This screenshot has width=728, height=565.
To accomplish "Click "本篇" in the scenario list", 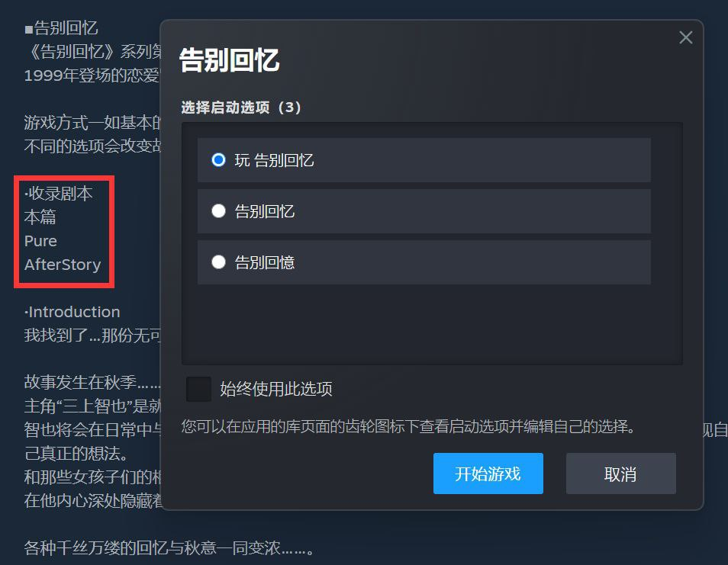I will pos(40,217).
